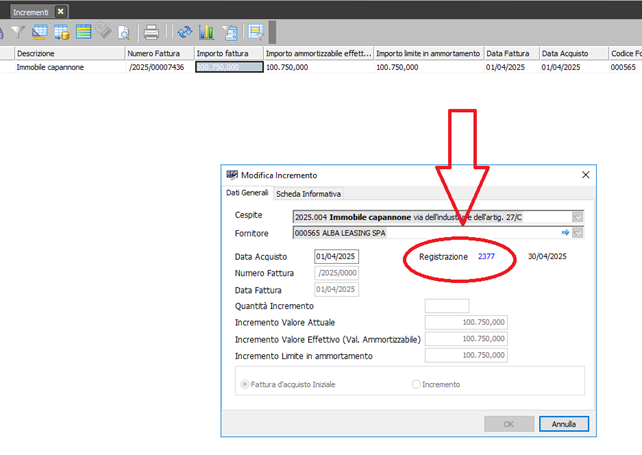Click the Data Acquisto date field
Viewport: 642px width, 455px height.
tap(336, 256)
